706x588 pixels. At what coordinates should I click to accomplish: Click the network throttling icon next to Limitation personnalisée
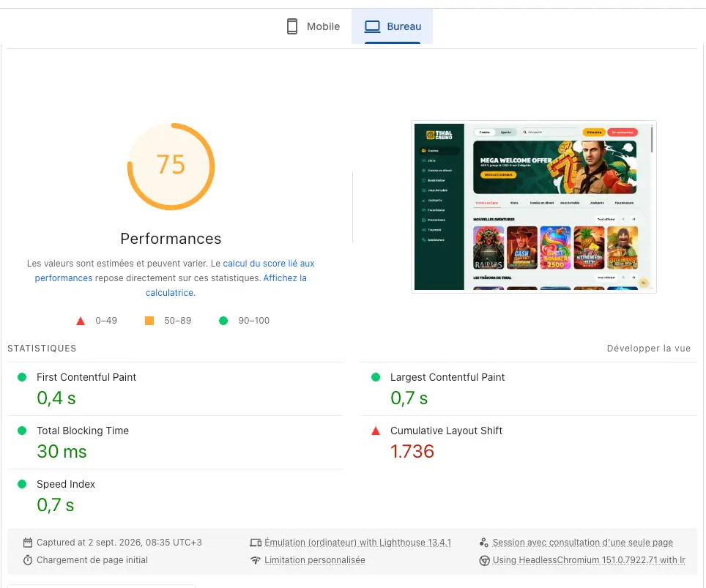(x=256, y=560)
